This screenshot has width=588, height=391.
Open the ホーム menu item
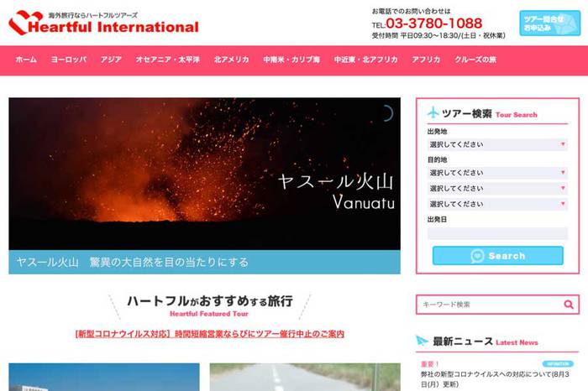click(26, 60)
